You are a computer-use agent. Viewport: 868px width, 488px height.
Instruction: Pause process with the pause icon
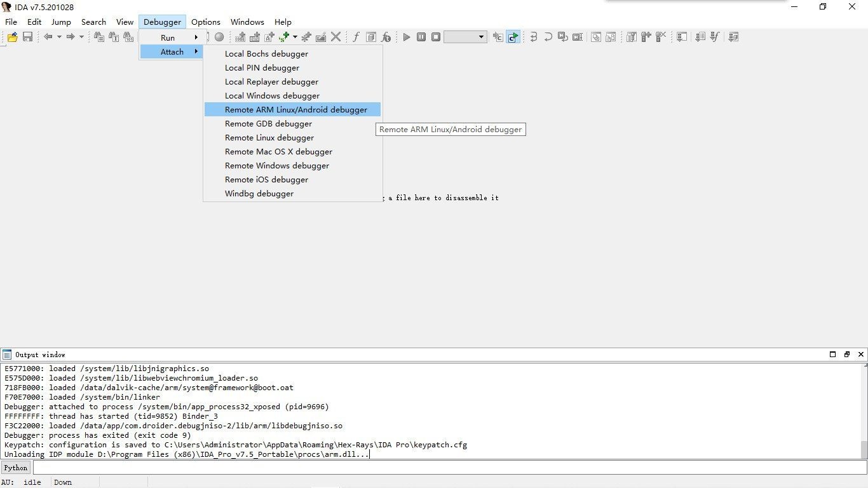421,37
